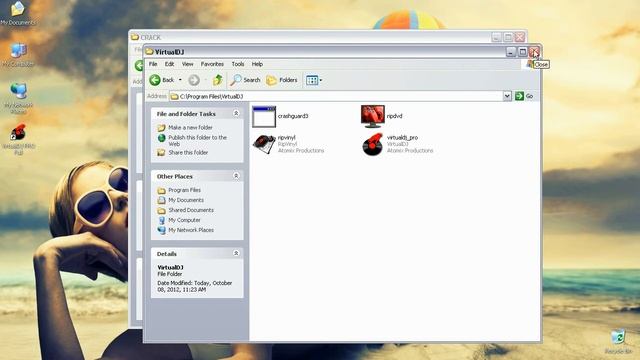Image resolution: width=640 pixels, height=360 pixels.
Task: Open the File menu in VirtualDJ window
Action: [153, 64]
